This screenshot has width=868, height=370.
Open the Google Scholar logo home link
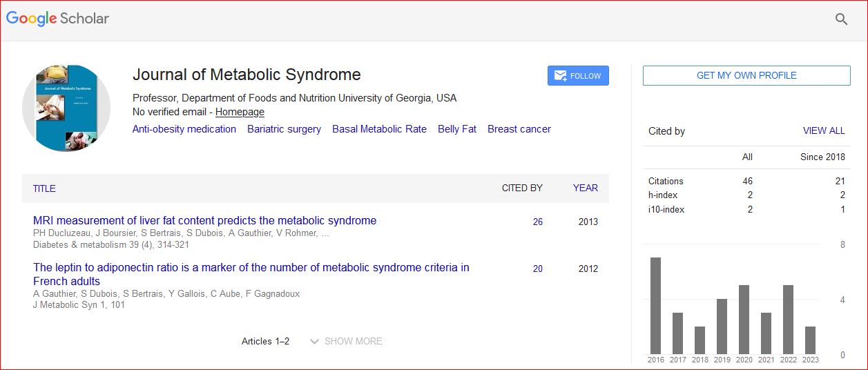pos(58,19)
